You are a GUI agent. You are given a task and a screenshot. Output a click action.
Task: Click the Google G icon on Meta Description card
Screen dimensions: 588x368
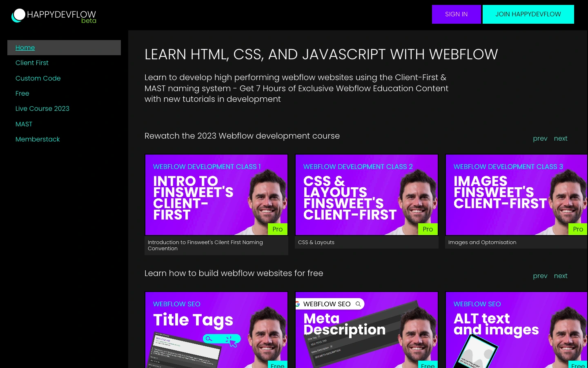tap(297, 304)
